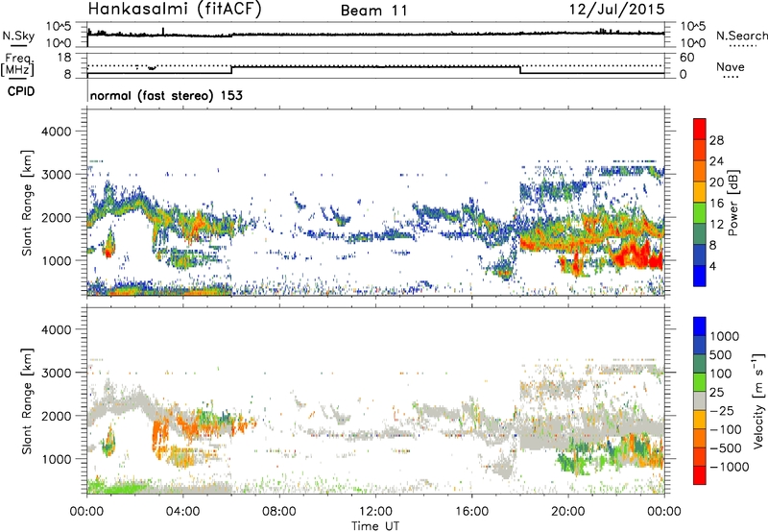The width and height of the screenshot is (768, 532).
Task: Click the 16:00 time tick label
Action: click(x=471, y=511)
